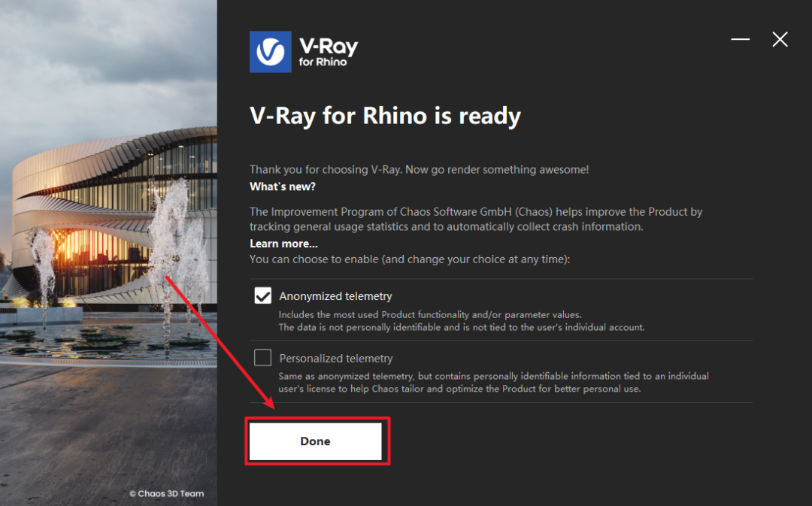Click the personalized telemetry description text
812x506 pixels.
(493, 382)
